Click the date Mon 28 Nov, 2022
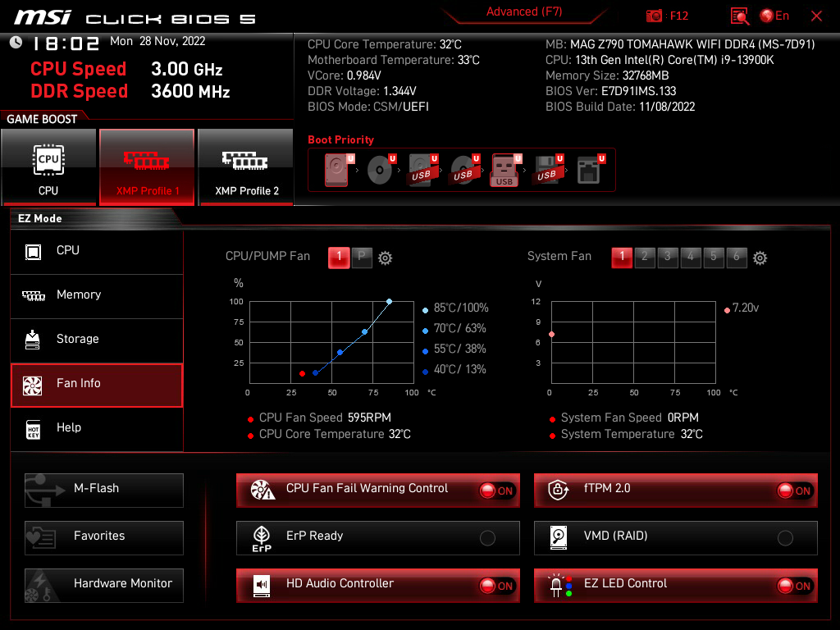840x630 pixels. tap(157, 41)
